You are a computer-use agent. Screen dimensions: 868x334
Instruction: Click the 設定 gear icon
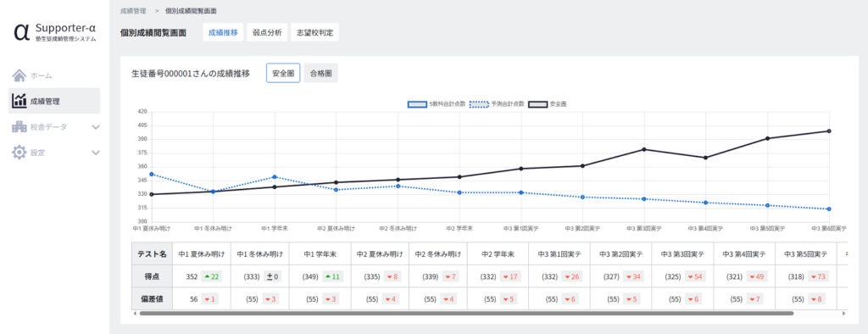[19, 153]
